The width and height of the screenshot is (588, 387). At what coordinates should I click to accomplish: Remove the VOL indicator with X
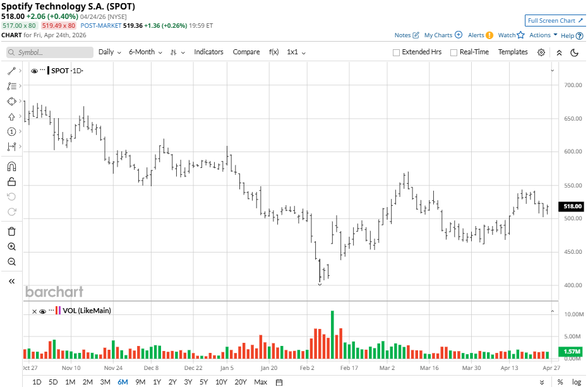pos(34,311)
